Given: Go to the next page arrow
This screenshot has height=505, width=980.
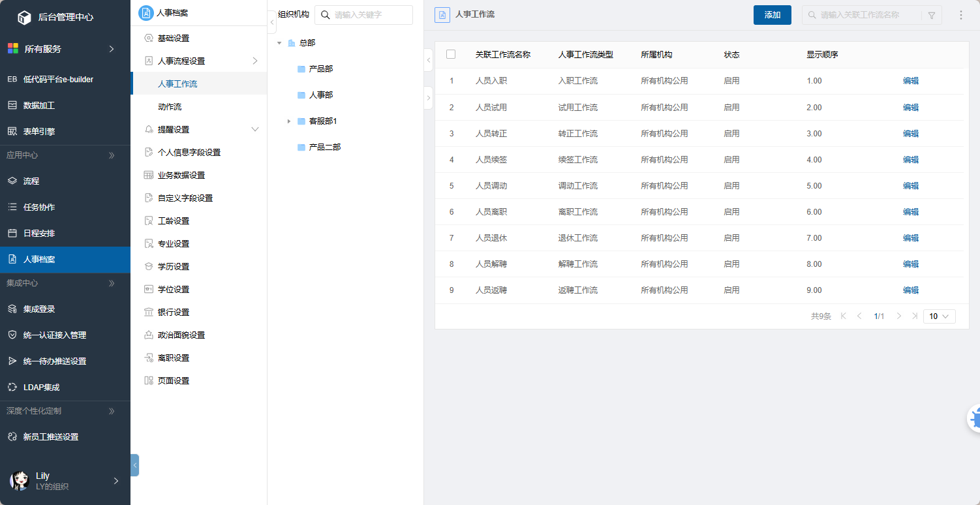Looking at the screenshot, I should click(898, 316).
